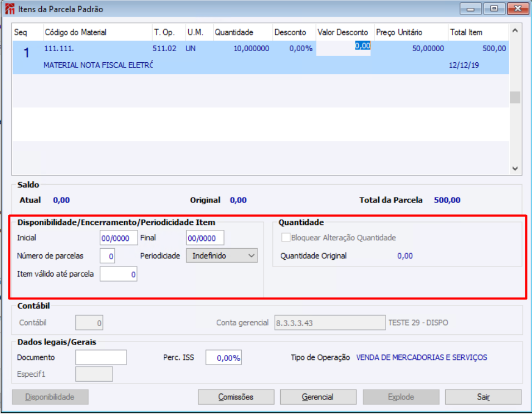Click the Valor Desconto cell 0,00
Image resolution: width=532 pixels, height=414 pixels.
(x=343, y=49)
